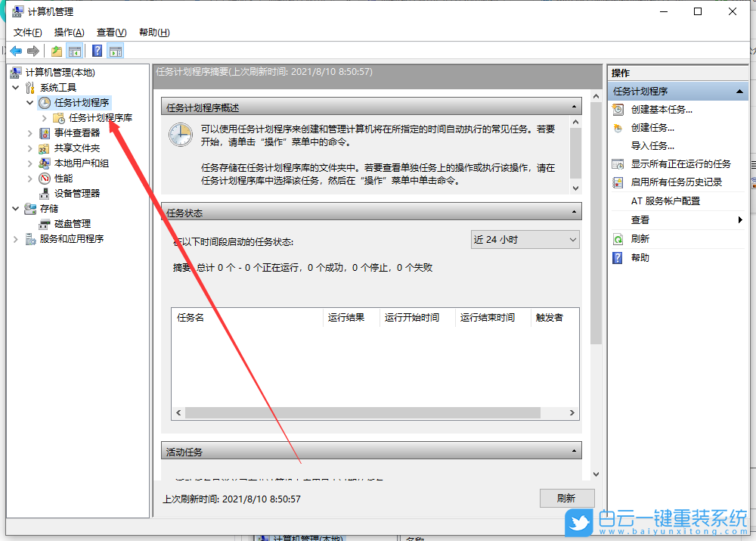This screenshot has height=541, width=756.
Task: Open the 查看(V) menu
Action: coord(110,32)
